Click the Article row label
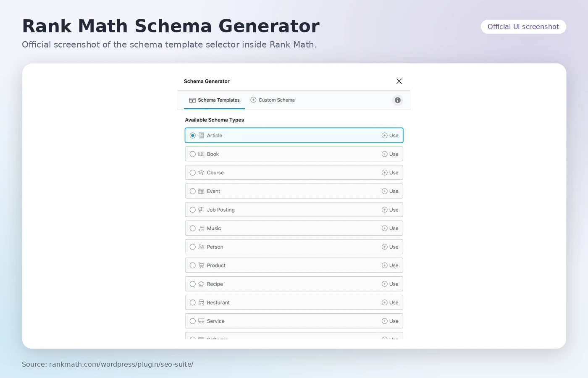 tap(215, 135)
